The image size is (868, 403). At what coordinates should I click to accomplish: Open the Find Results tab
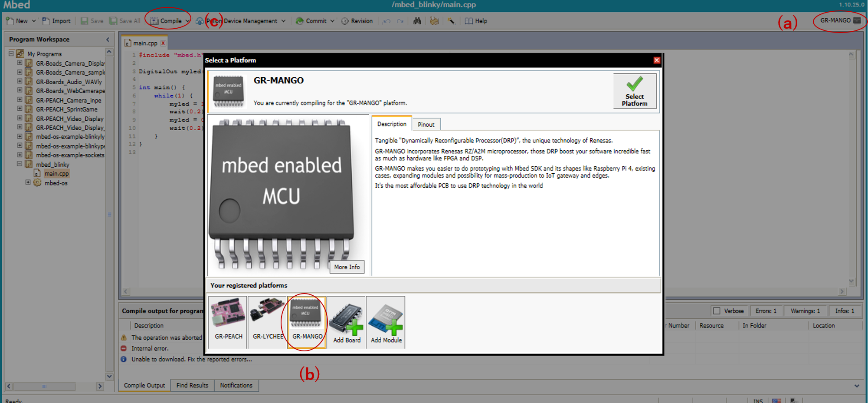(192, 385)
